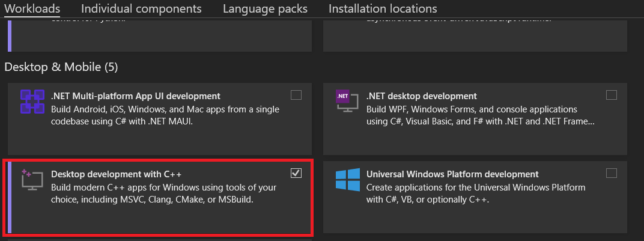
Task: Click the "Desktop & Mobile (5)" section heading
Action: point(61,67)
